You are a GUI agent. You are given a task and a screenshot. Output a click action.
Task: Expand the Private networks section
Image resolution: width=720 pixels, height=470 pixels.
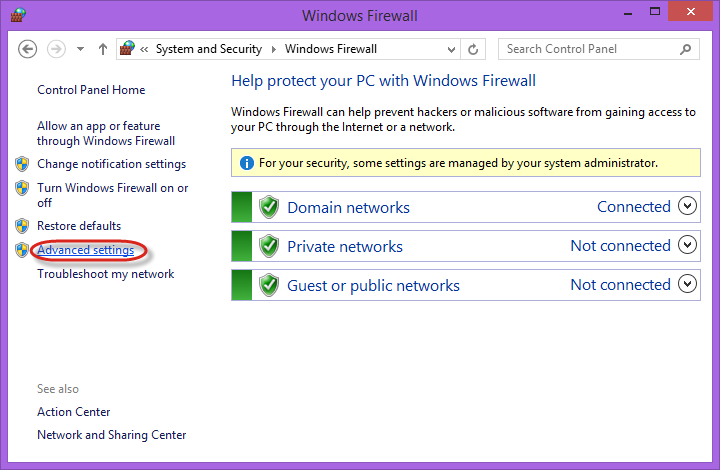pos(687,245)
